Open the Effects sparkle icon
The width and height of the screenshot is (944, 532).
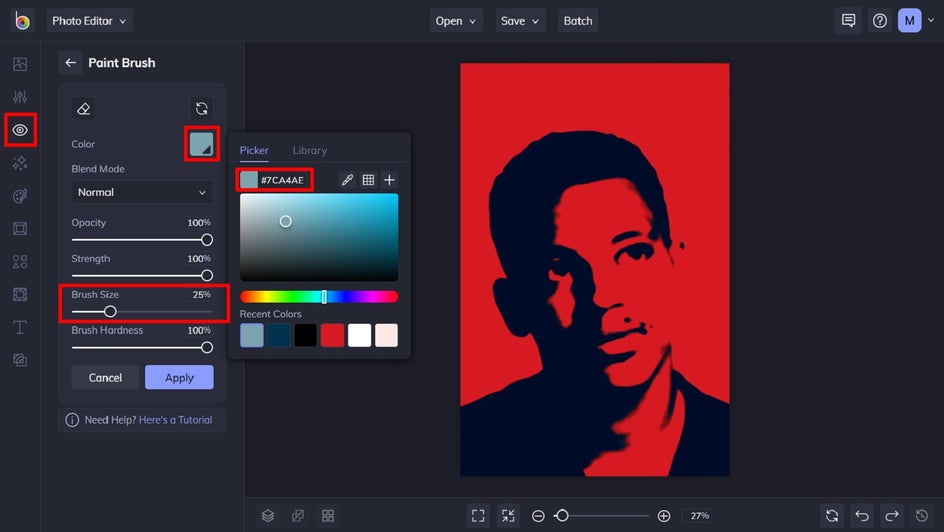click(20, 163)
